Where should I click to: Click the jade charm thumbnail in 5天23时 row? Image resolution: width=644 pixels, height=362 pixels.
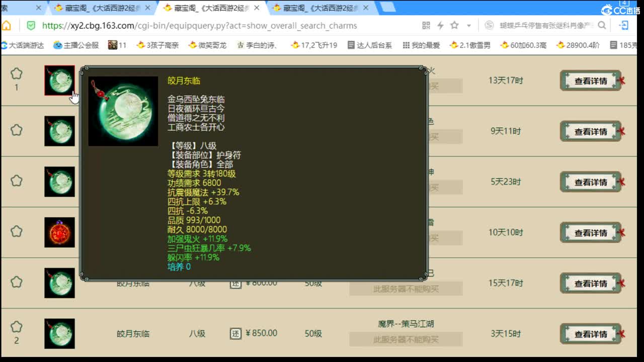click(59, 182)
